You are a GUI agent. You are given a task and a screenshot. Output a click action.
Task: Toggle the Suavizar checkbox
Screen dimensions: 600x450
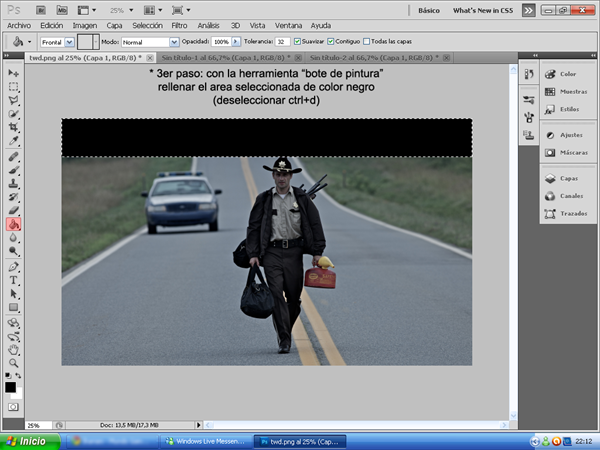297,42
